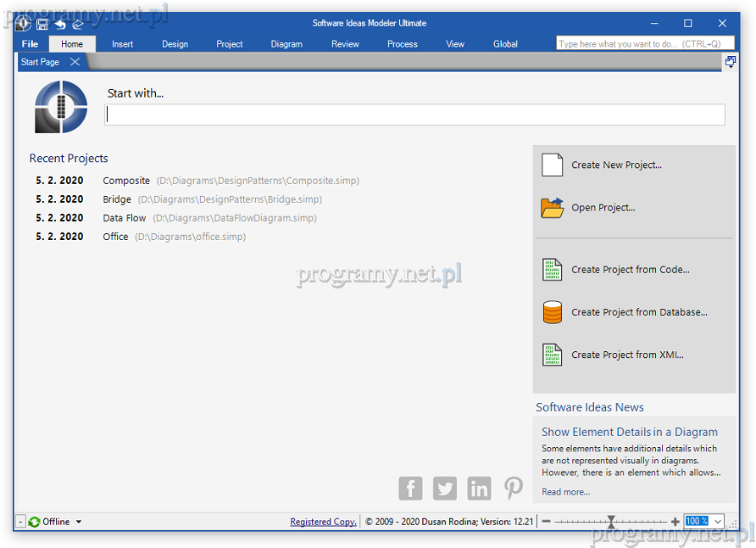Open the Diagram ribbon tab
The image size is (756, 548).
286,44
